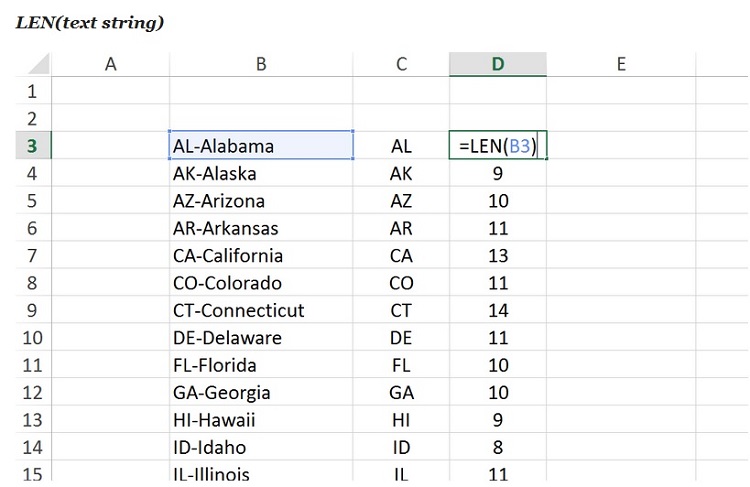Click the cell containing =LEN(B3) formula
The width and height of the screenshot is (750, 487).
497,146
